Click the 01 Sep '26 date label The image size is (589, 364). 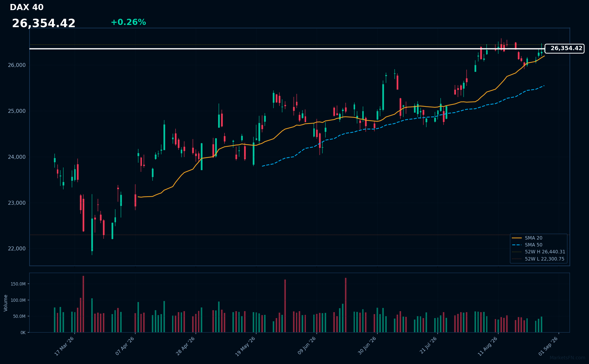coord(548,346)
